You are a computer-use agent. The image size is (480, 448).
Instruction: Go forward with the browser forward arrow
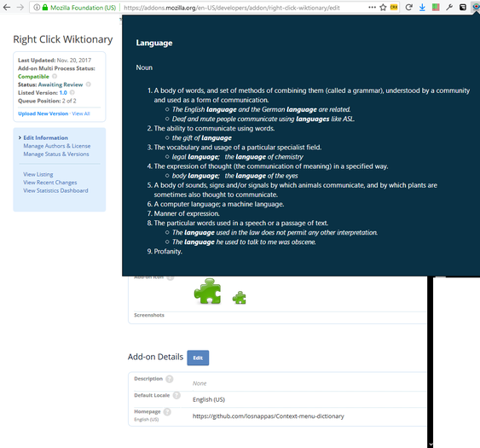click(20, 8)
